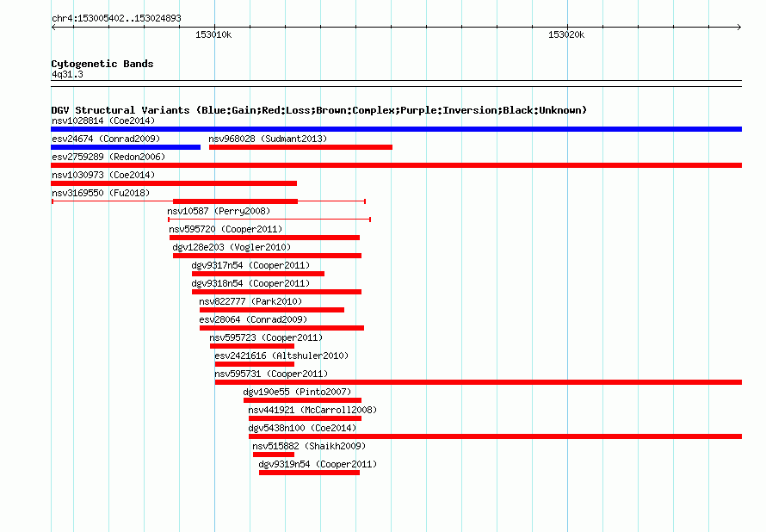
Task: Click the DGV Structural Variants track title
Action: click(318, 110)
